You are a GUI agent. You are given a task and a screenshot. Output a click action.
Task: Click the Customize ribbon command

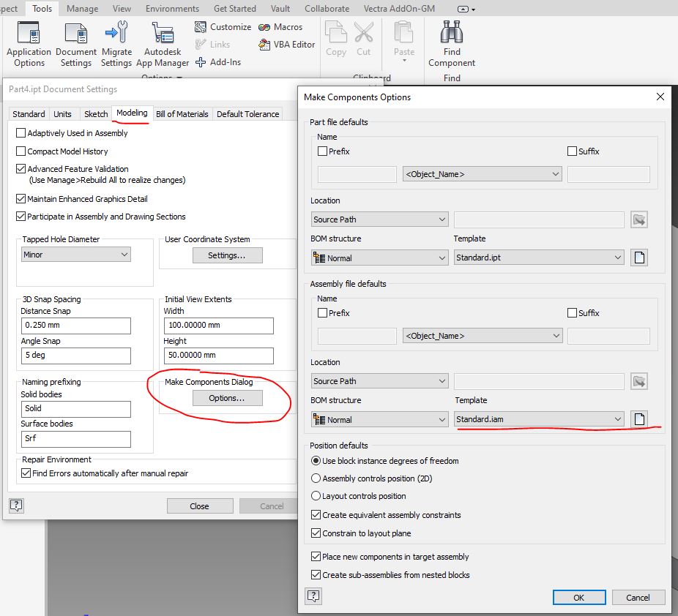point(223,27)
